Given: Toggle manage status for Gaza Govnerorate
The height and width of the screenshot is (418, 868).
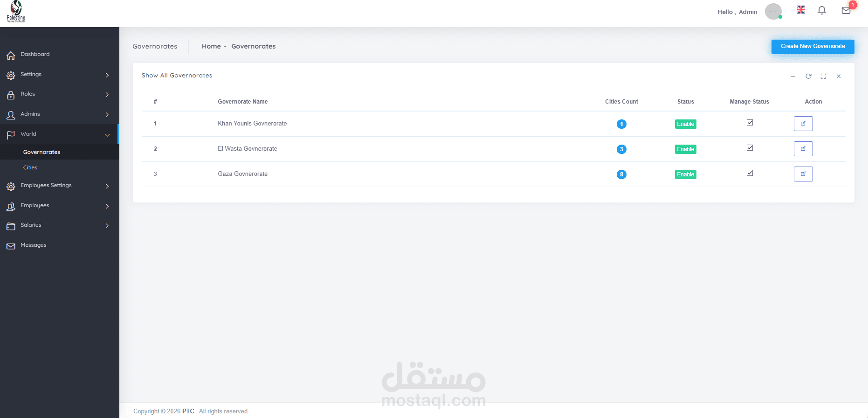Looking at the screenshot, I should (750, 173).
